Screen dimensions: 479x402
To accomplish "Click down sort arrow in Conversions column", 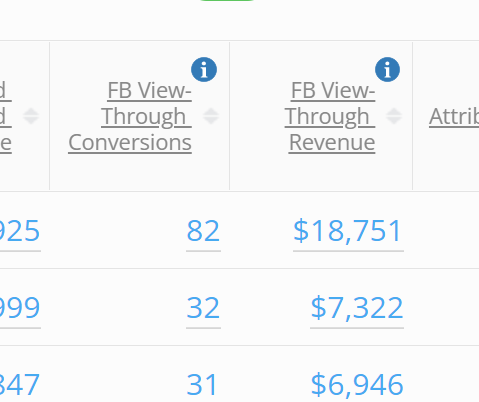I will coord(211,121).
